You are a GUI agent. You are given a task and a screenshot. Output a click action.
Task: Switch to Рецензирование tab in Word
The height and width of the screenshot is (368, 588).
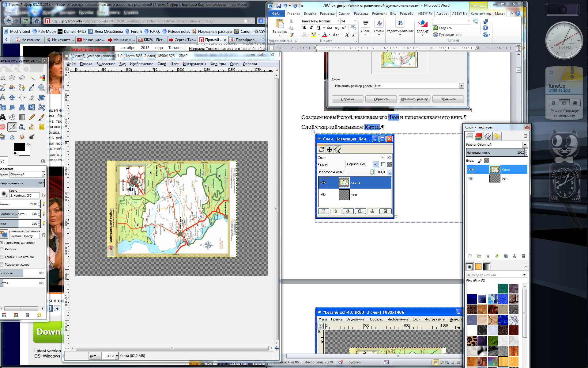[379, 13]
